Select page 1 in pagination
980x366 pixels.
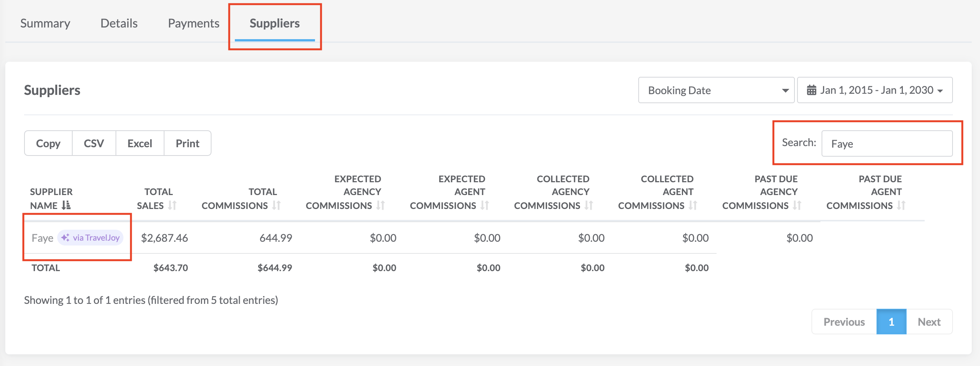pyautogui.click(x=891, y=322)
